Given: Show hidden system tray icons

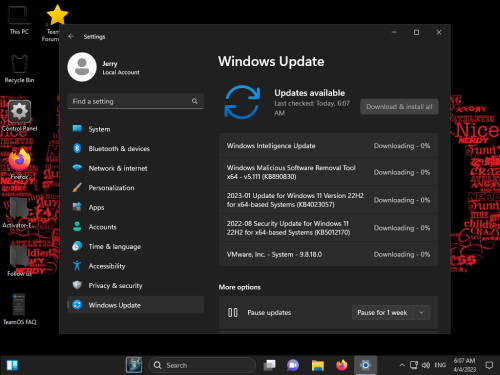Looking at the screenshot, I should [x=402, y=365].
